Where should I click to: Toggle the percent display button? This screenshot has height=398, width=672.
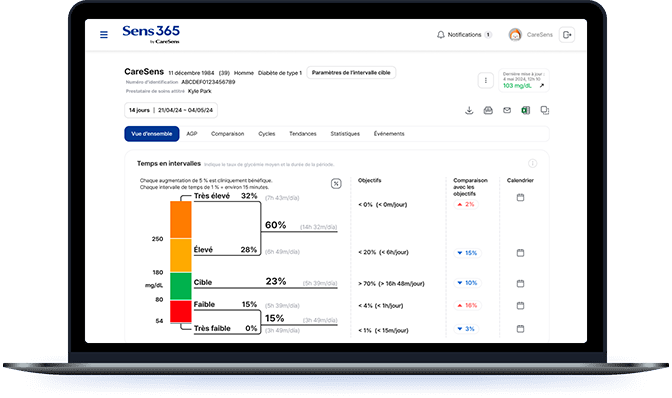[x=336, y=184]
